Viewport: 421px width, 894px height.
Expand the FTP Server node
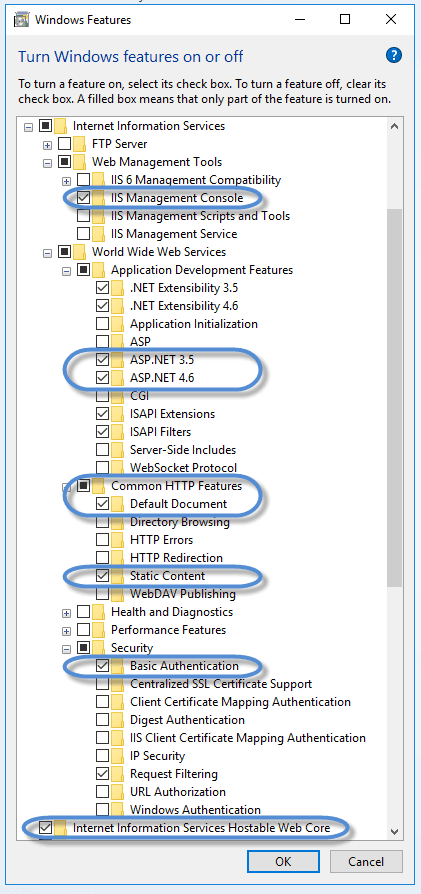click(x=47, y=144)
